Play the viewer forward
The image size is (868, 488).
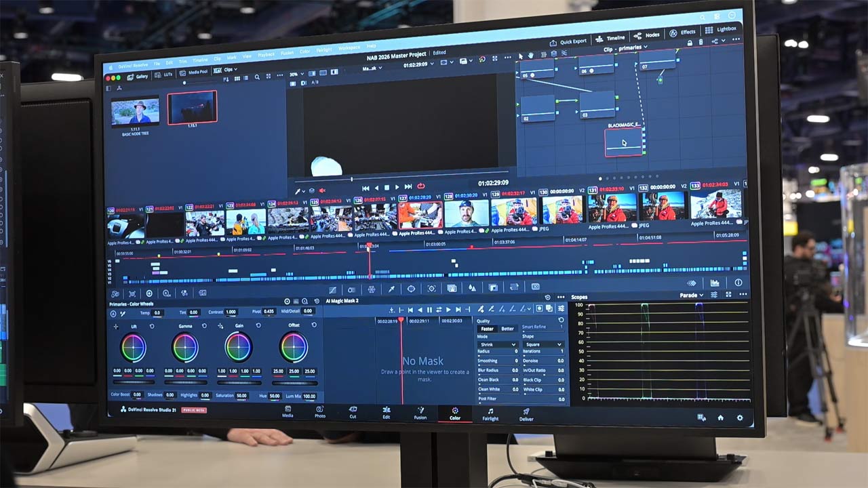pyautogui.click(x=397, y=187)
